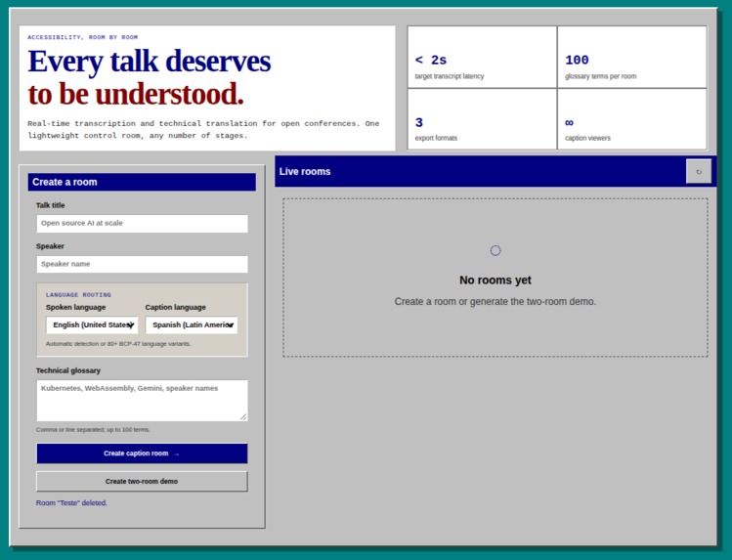Click the 'Real-time transcription' description paragraph
732x560 pixels.
pyautogui.click(x=203, y=129)
